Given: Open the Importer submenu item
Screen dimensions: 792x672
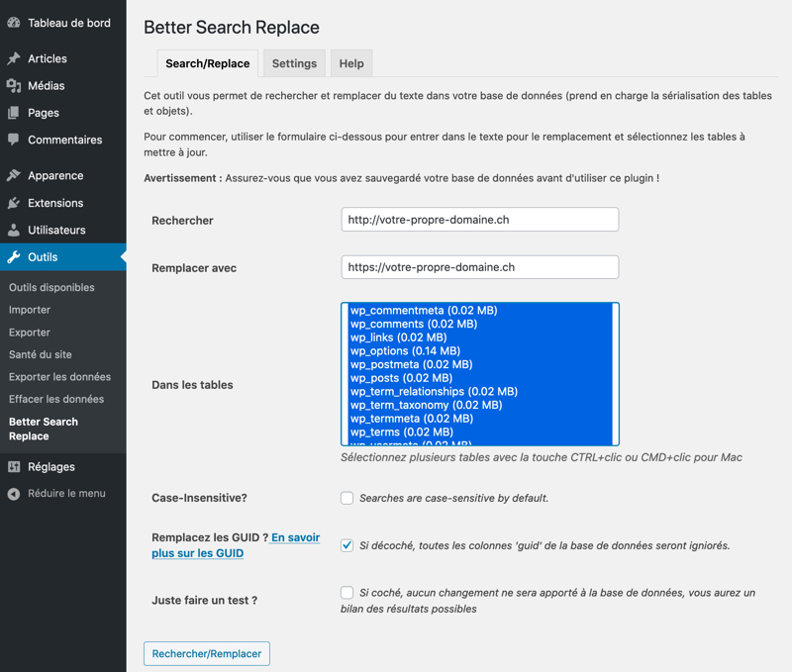Looking at the screenshot, I should click(30, 310).
